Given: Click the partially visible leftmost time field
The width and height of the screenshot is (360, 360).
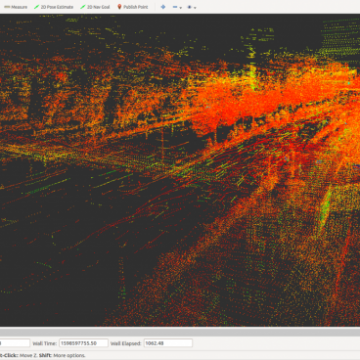Looking at the screenshot, I should pyautogui.click(x=15, y=343).
